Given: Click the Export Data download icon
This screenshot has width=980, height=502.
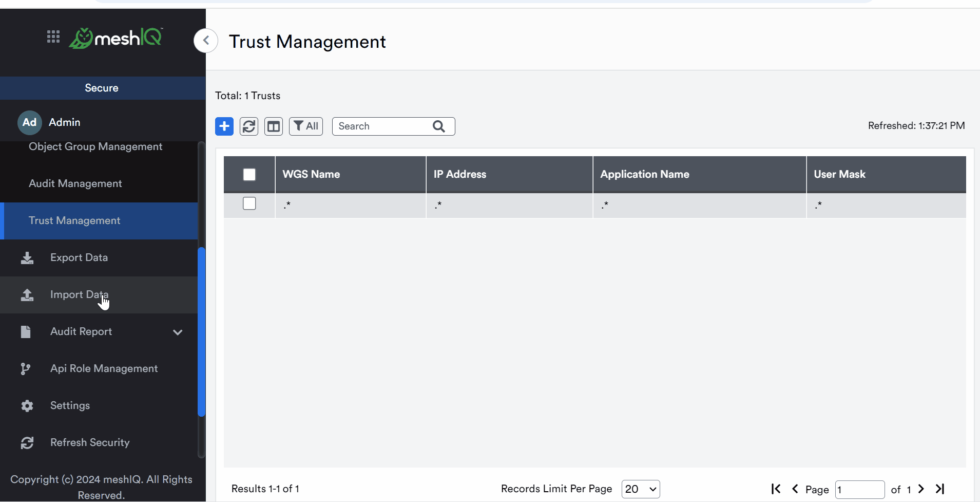Looking at the screenshot, I should tap(27, 258).
